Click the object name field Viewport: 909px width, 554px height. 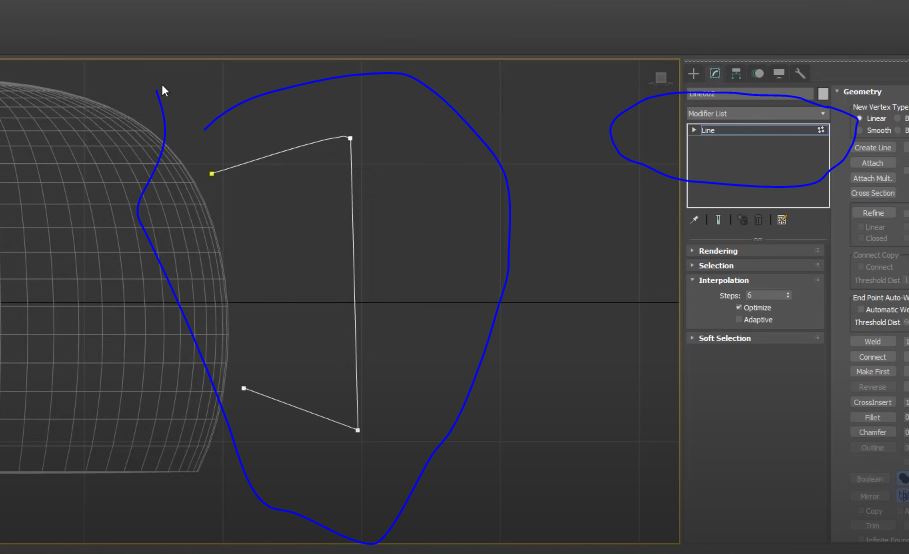[x=750, y=93]
